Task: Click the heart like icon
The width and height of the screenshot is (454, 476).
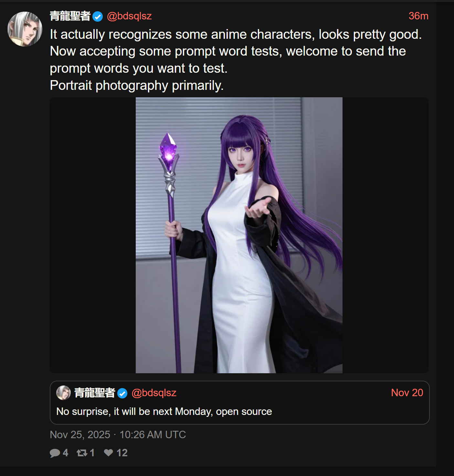Action: [x=109, y=453]
